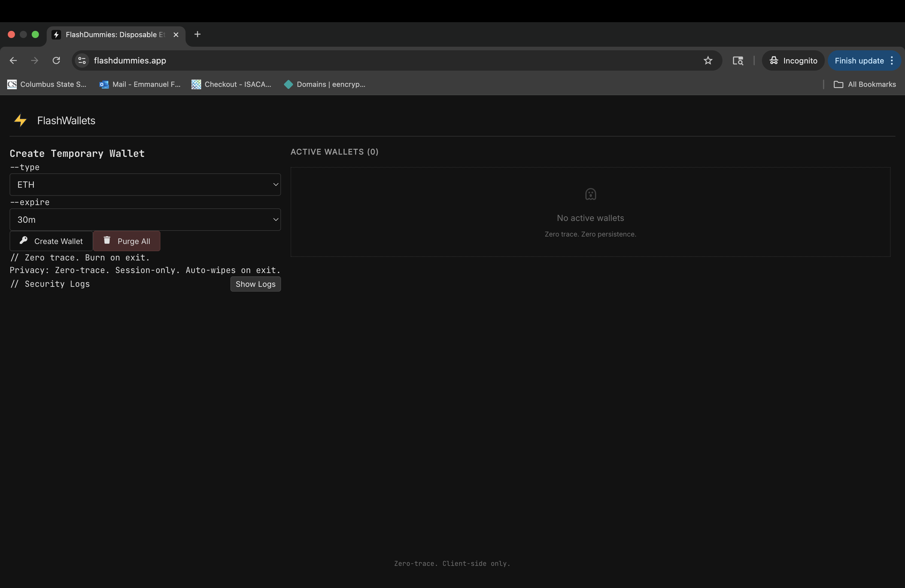
Task: Click the Purge All button
Action: coord(127,241)
